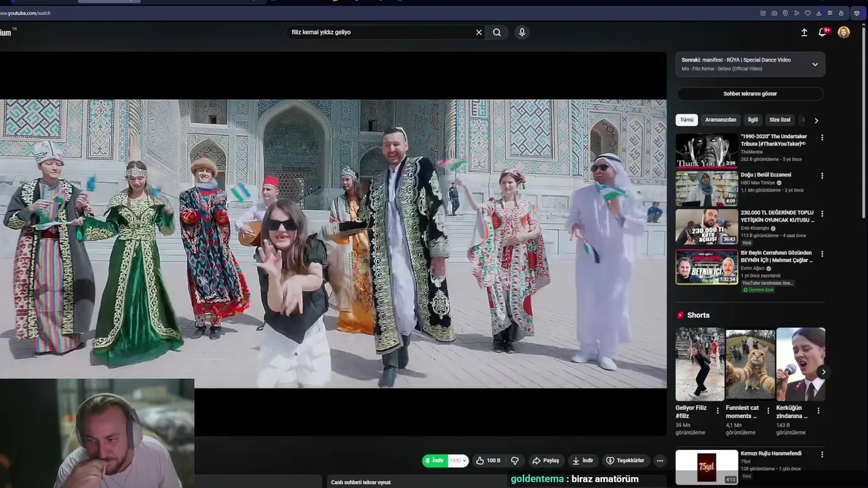
Task: Click the Evrim Ağacı channel name
Action: tap(752, 268)
